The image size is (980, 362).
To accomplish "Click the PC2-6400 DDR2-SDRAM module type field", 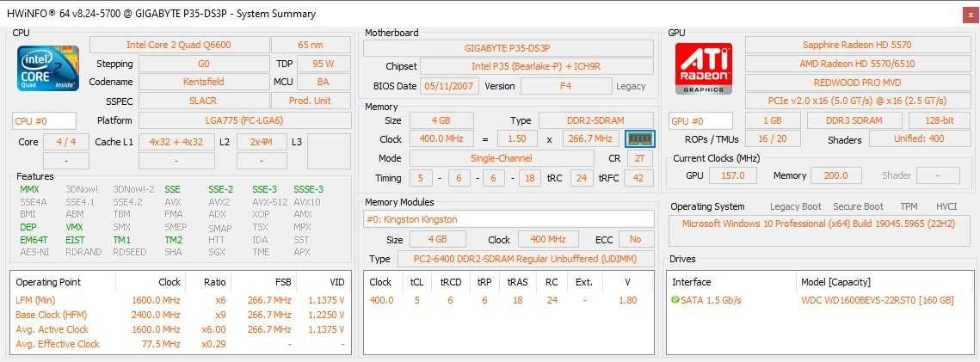I will coord(524,259).
